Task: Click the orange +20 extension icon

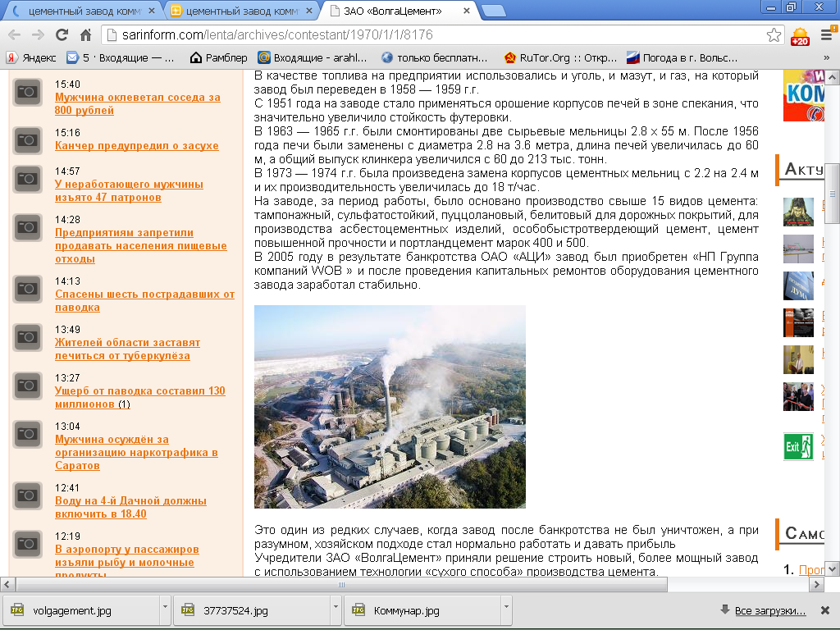Action: [800, 36]
